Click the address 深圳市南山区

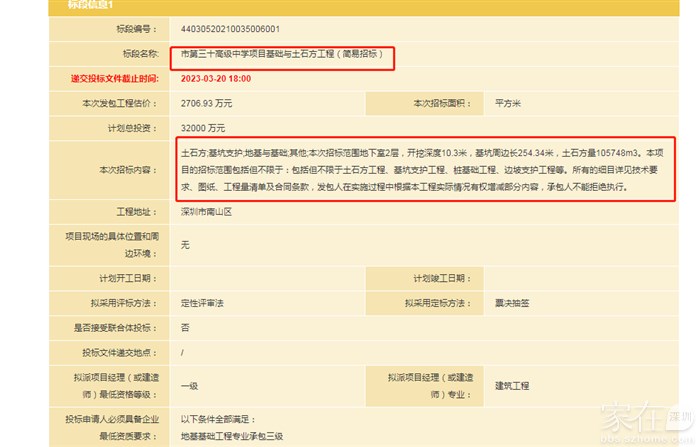[206, 212]
